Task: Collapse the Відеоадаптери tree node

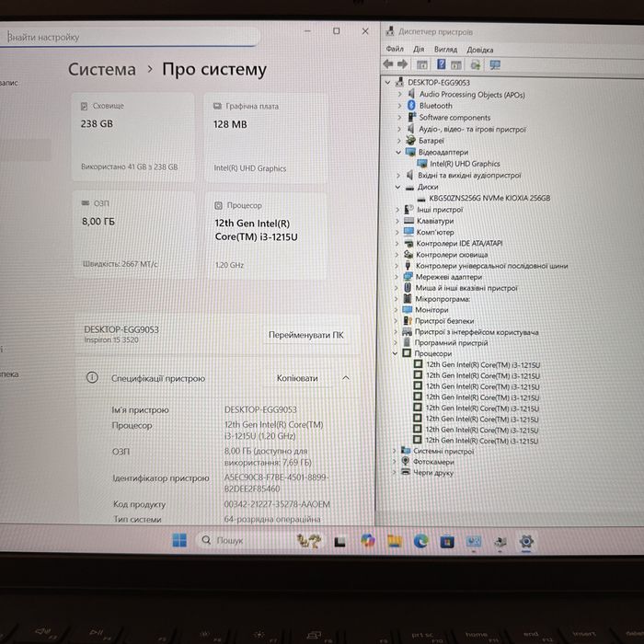Action: (x=398, y=153)
